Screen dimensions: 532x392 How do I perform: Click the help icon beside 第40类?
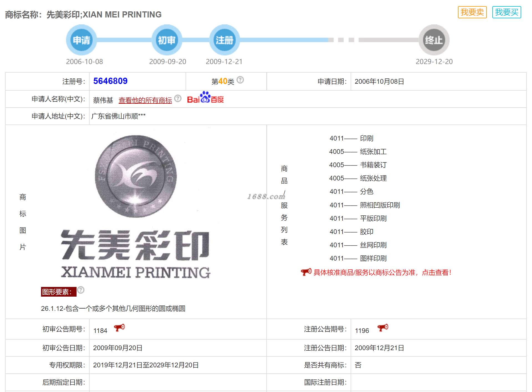click(240, 80)
